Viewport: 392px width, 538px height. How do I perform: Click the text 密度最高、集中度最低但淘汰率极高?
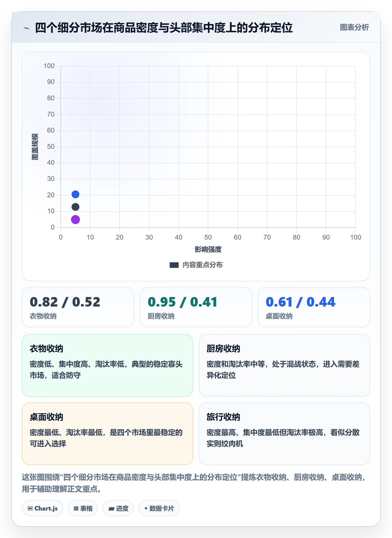265,433
